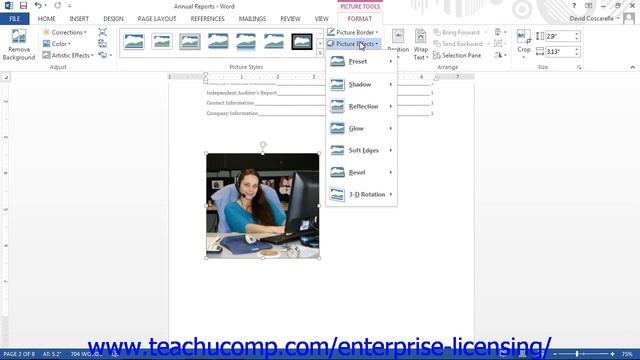Open the Align objects dropdown icon
The image size is (640, 360).
click(x=500, y=32)
